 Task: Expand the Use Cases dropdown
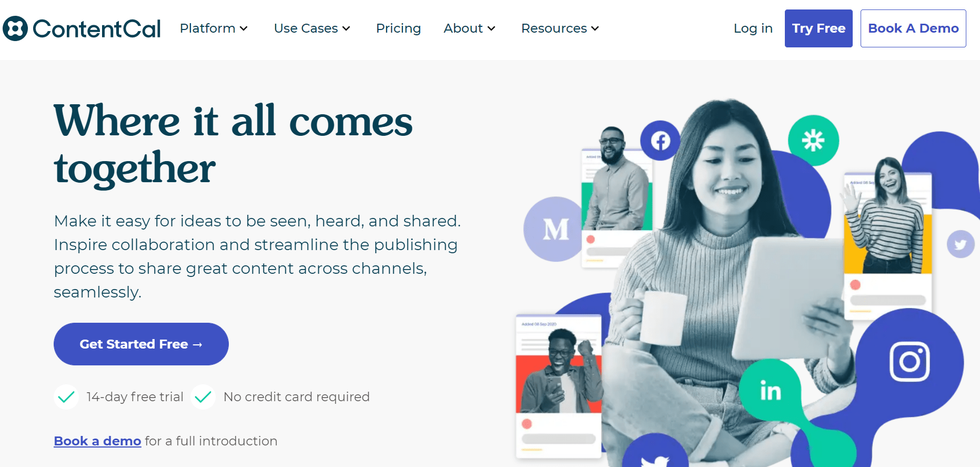click(312, 28)
